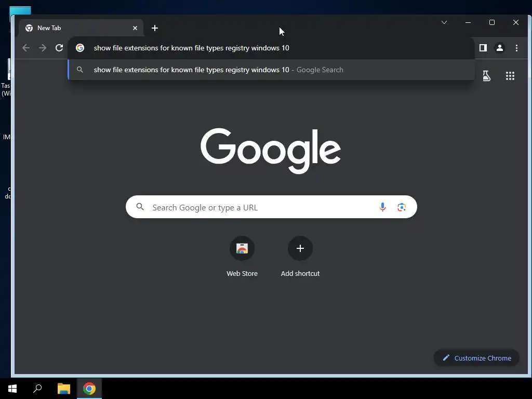Screen dimensions: 532x399
Task: Click the Google logo
Action: 271,151
